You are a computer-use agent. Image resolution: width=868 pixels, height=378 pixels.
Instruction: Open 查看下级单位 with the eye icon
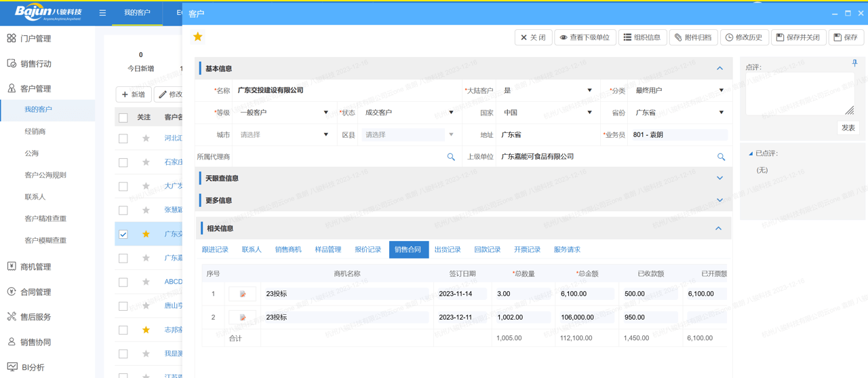pyautogui.click(x=585, y=37)
